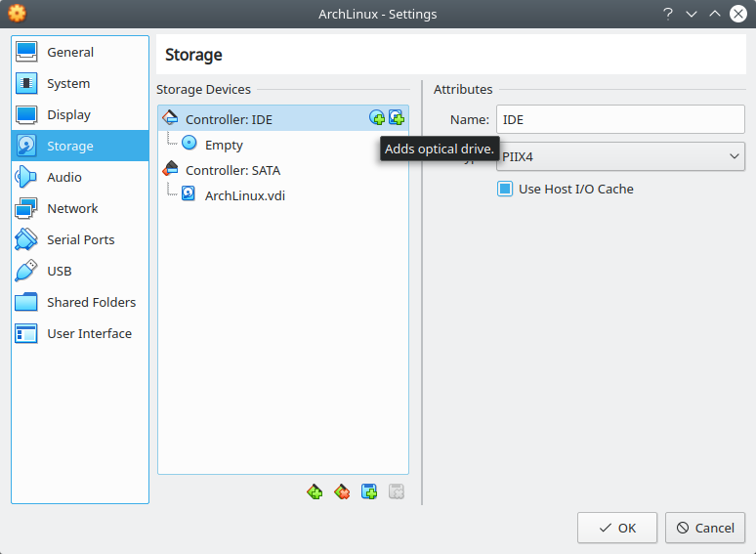Click the add new storage controller icon

tap(315, 491)
